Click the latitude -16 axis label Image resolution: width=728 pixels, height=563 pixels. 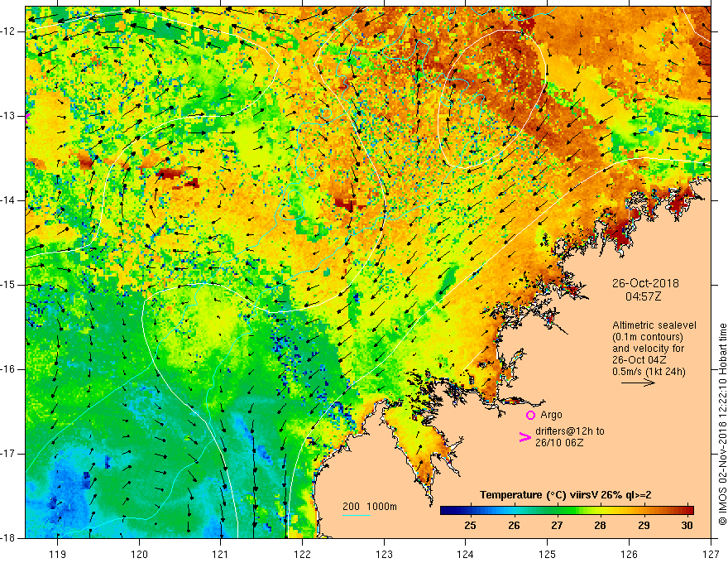8,369
